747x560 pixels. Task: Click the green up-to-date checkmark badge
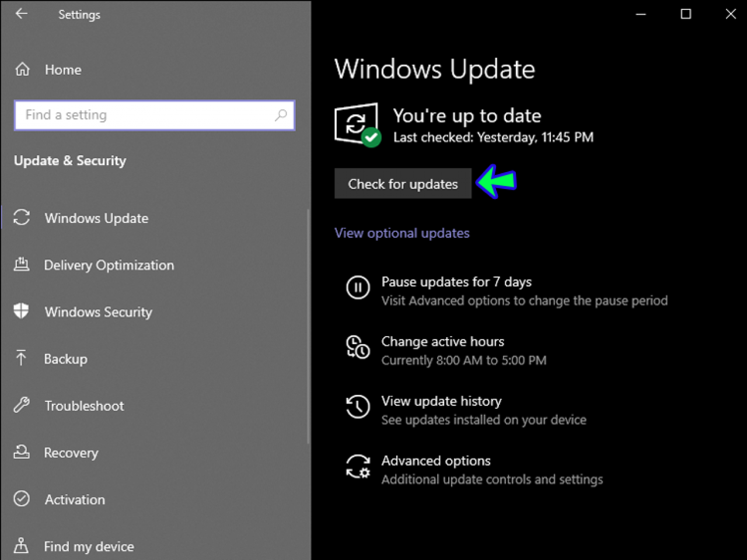point(370,137)
